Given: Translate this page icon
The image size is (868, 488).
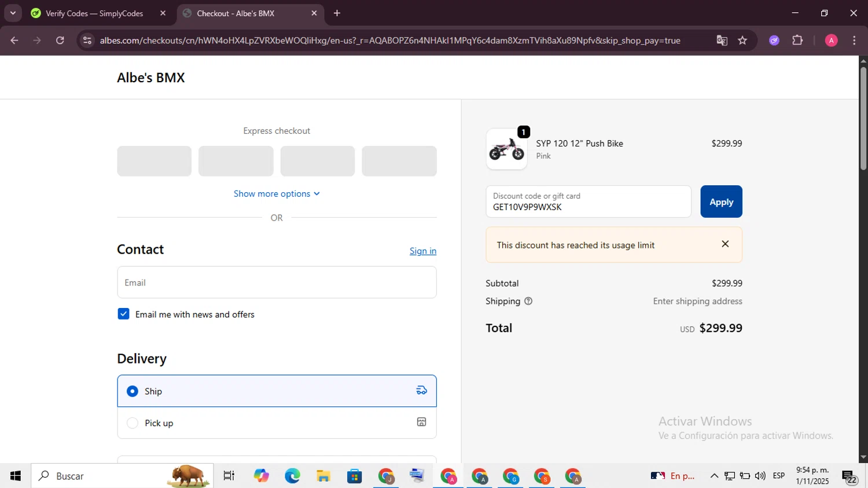Looking at the screenshot, I should tap(722, 41).
